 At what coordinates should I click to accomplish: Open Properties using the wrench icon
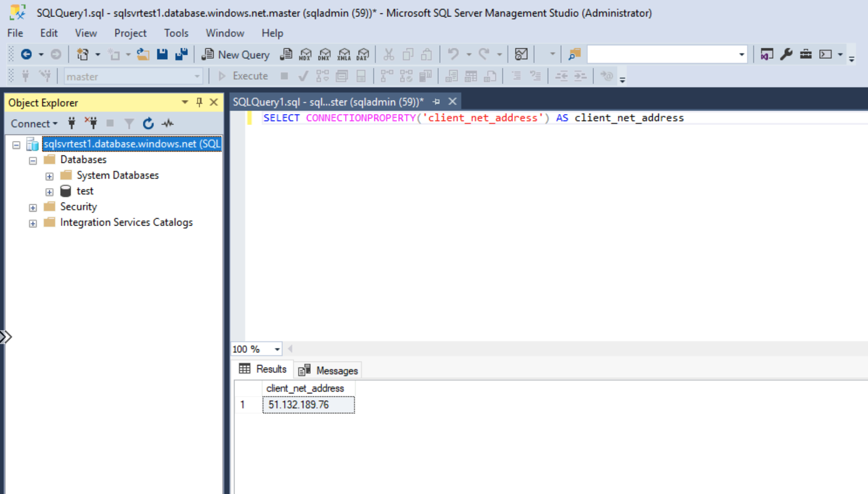pos(786,54)
